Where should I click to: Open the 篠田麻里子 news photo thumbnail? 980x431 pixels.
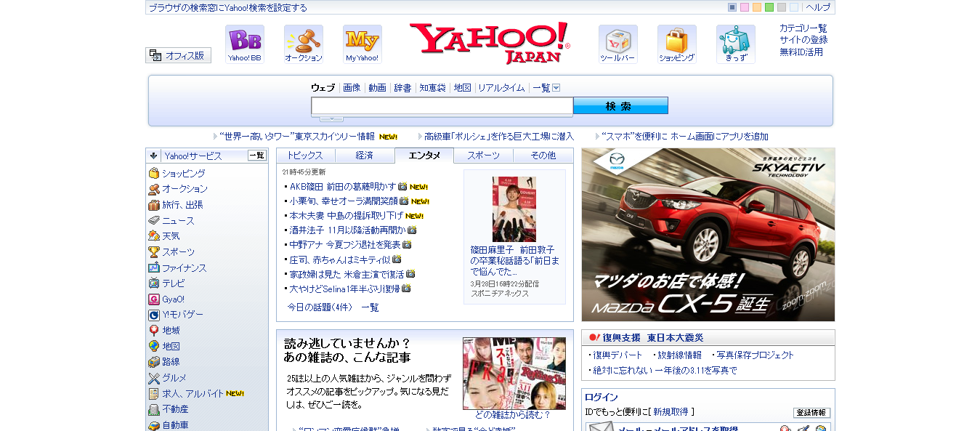[x=514, y=209]
